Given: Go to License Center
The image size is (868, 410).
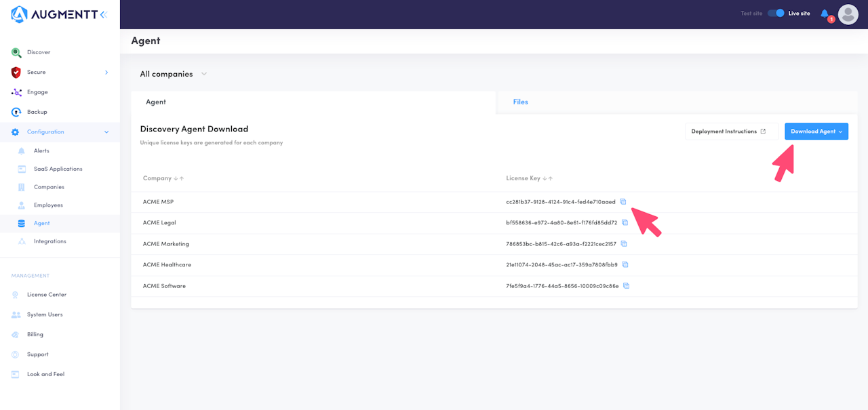Looking at the screenshot, I should point(46,295).
